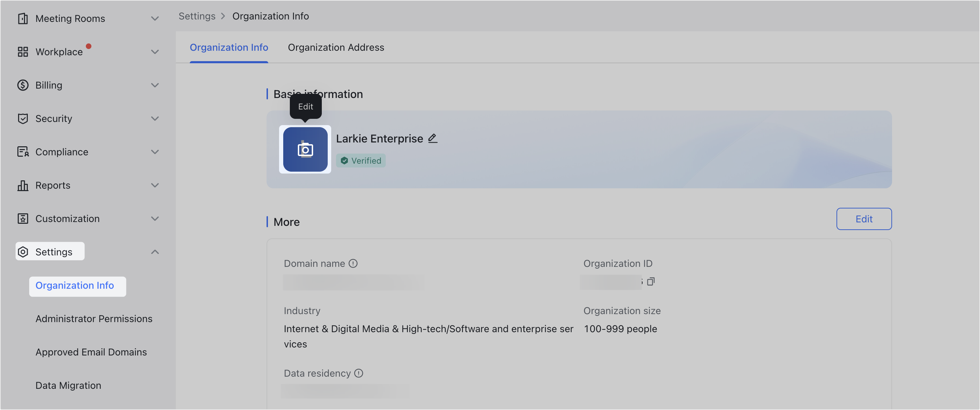This screenshot has width=980, height=410.
Task: Collapse the Settings section chevron
Action: click(x=155, y=252)
